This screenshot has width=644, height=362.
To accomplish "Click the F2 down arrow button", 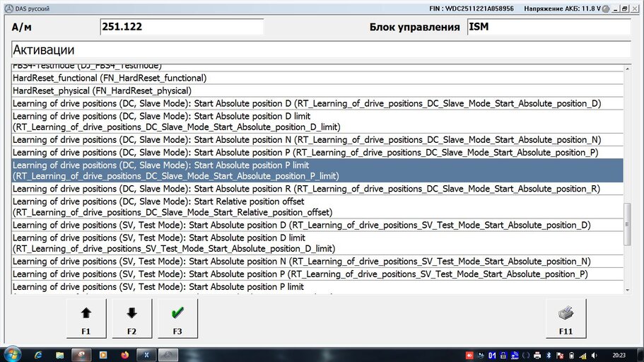I will [x=131, y=318].
